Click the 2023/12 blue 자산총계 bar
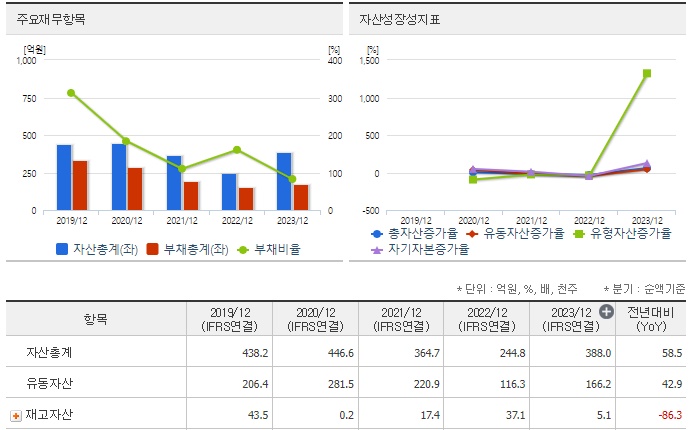 tap(284, 181)
